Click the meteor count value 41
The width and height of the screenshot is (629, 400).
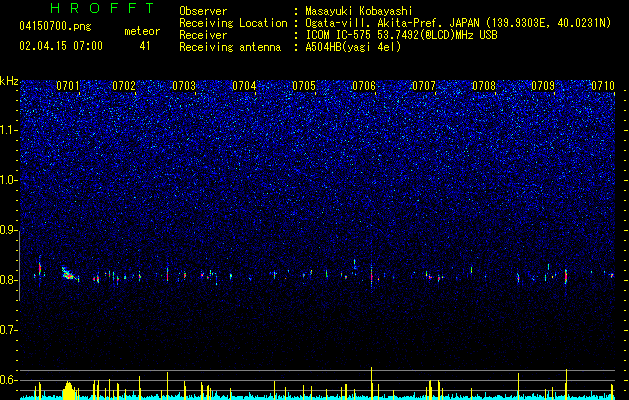click(x=145, y=46)
